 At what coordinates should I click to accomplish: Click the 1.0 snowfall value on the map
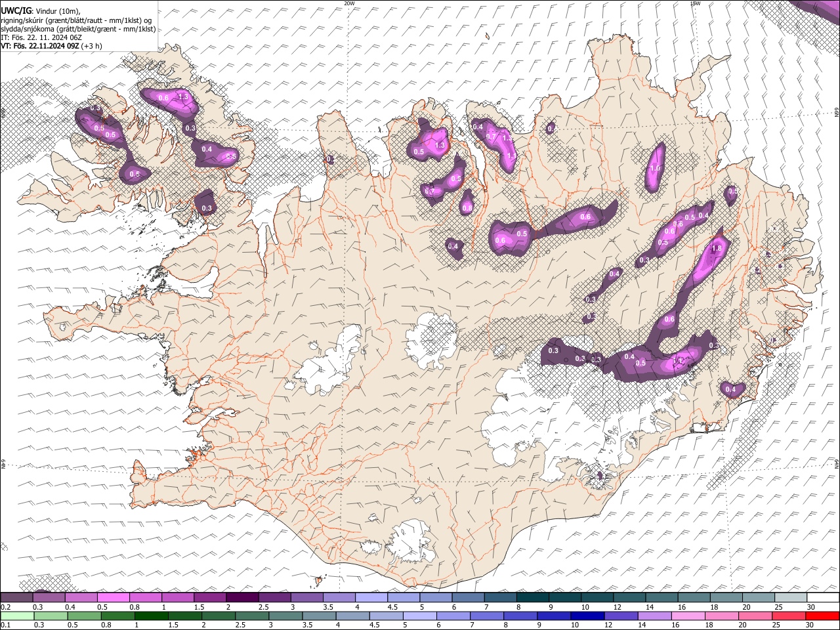tap(655, 168)
